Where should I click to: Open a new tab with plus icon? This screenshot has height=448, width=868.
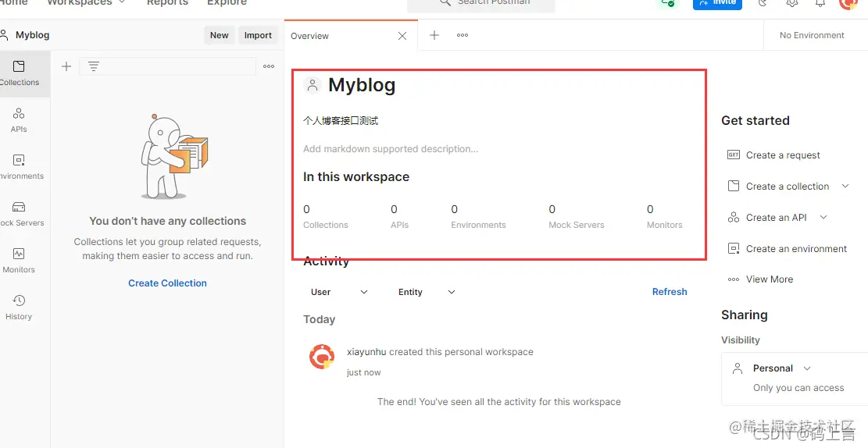434,35
